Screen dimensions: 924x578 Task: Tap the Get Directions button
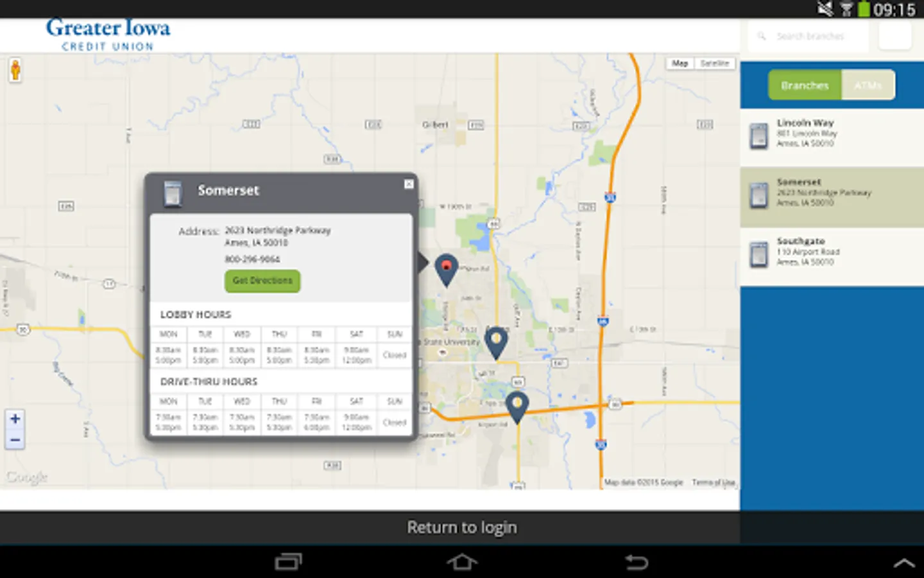262,281
